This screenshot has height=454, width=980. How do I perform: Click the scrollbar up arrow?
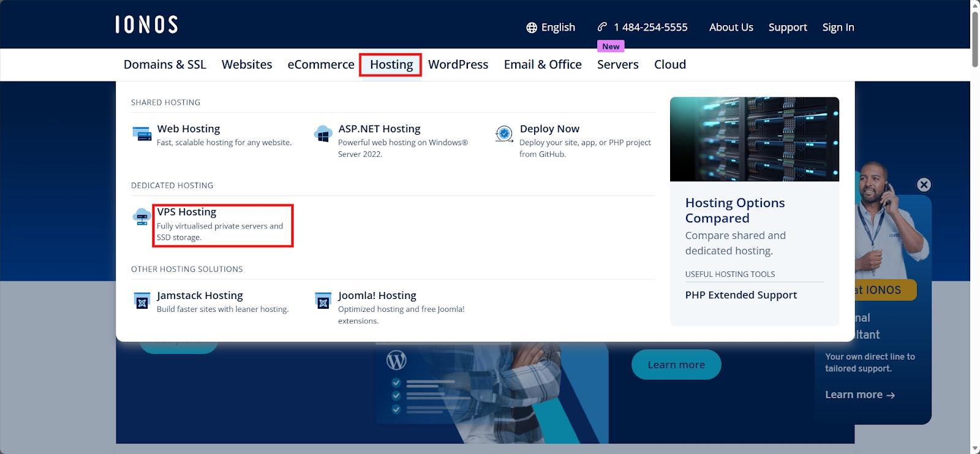tap(974, 5)
